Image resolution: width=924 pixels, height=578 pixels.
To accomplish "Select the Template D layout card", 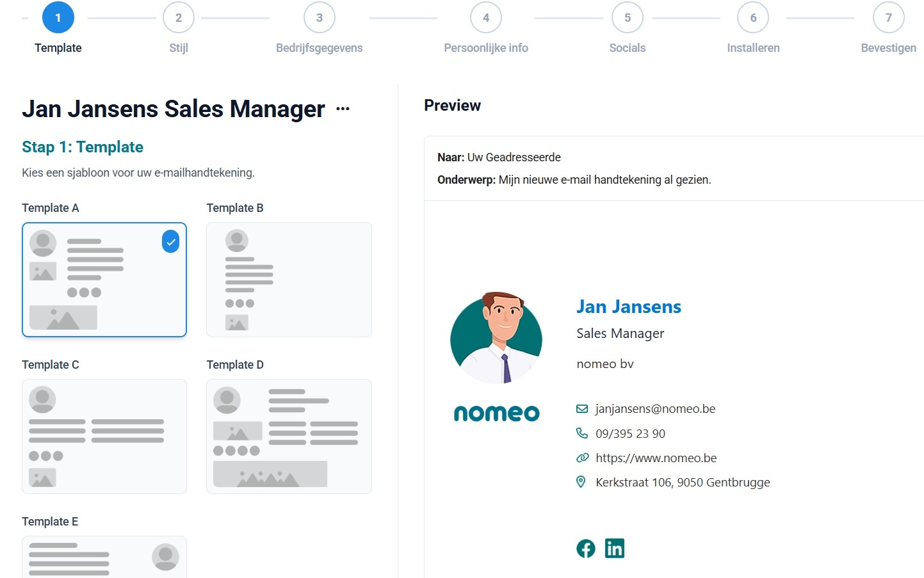I will [289, 437].
